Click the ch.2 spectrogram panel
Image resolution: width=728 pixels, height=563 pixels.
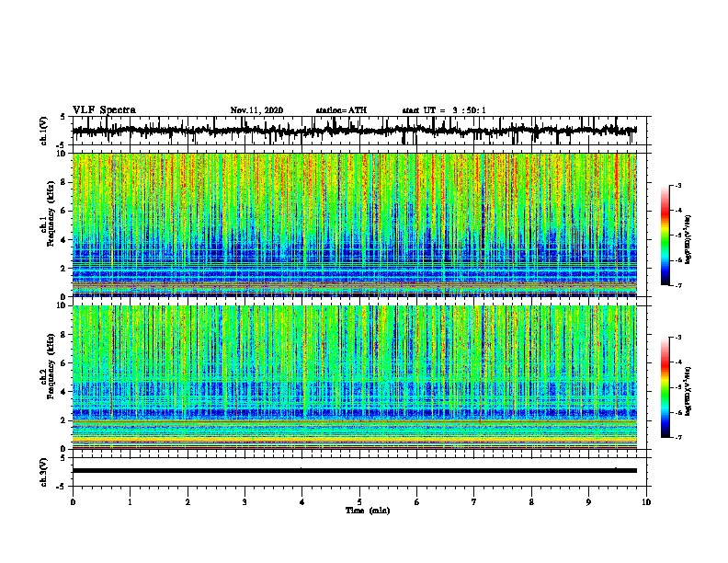point(355,377)
